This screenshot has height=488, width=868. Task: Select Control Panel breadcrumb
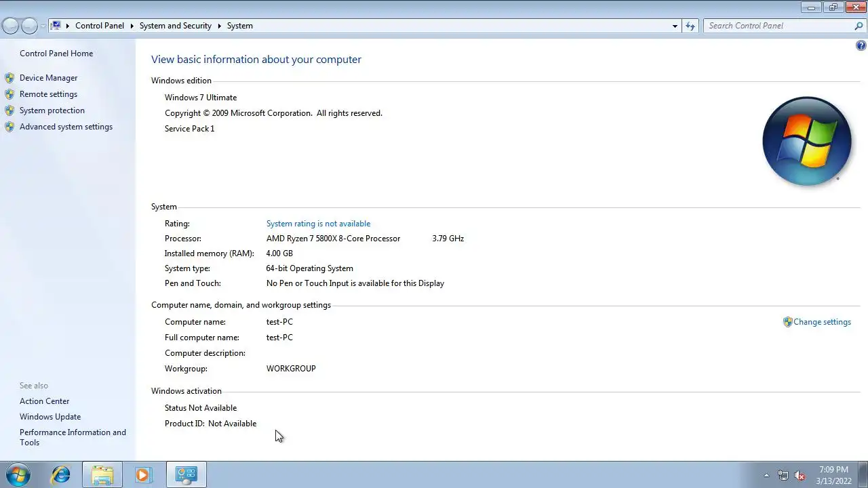pyautogui.click(x=100, y=26)
